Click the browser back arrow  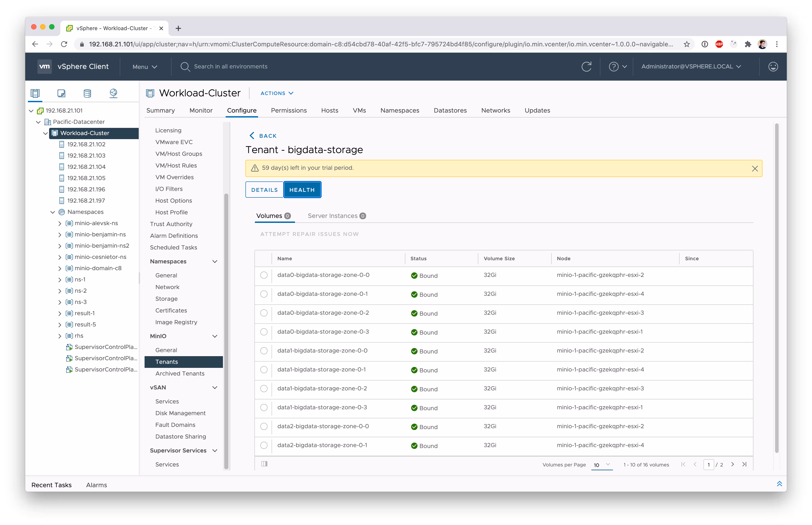pyautogui.click(x=35, y=44)
